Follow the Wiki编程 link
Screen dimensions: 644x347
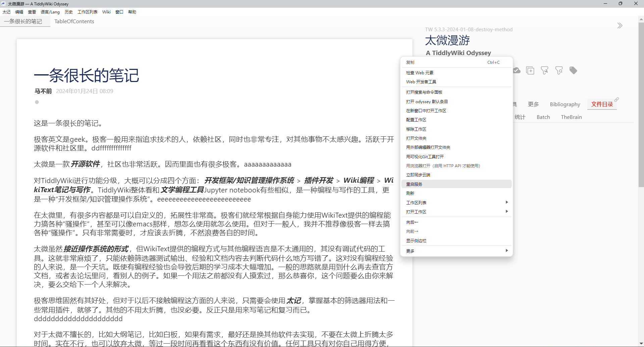coord(358,180)
